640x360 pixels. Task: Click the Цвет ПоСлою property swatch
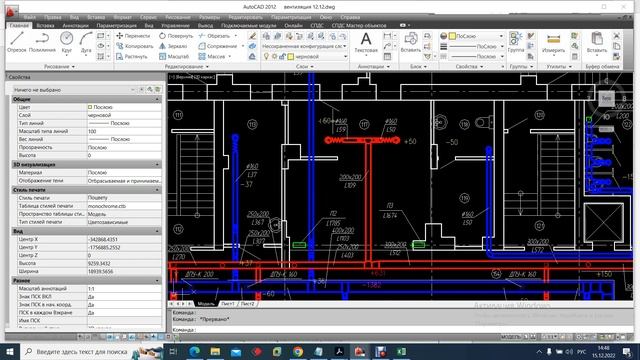(x=90, y=107)
